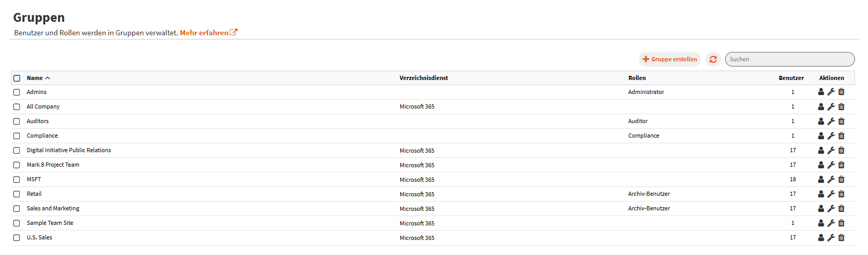This screenshot has width=868, height=255.
Task: Tick the select-all checkbox in header
Action: pyautogui.click(x=17, y=78)
